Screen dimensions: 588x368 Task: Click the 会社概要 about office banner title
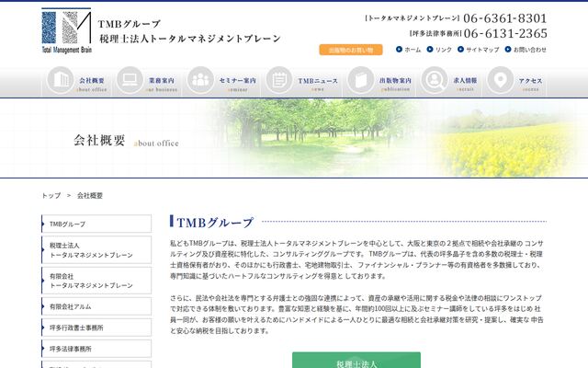click(x=126, y=141)
